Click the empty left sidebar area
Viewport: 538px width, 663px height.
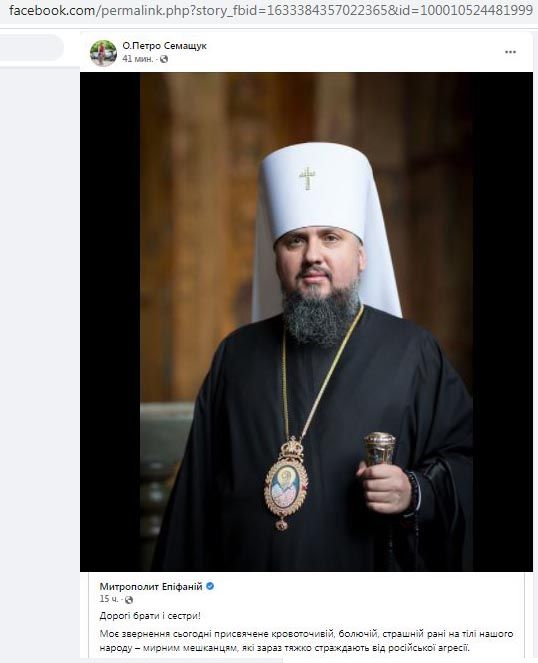(40, 338)
